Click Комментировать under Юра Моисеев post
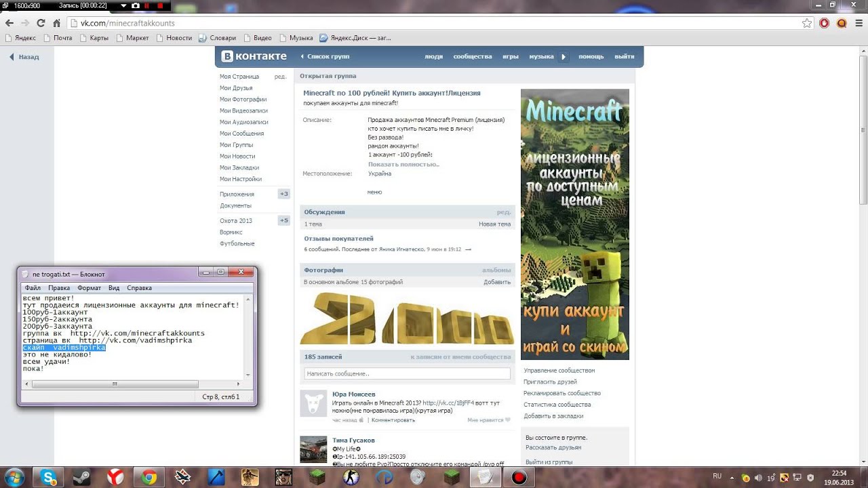Image resolution: width=868 pixels, height=488 pixels. [x=393, y=420]
